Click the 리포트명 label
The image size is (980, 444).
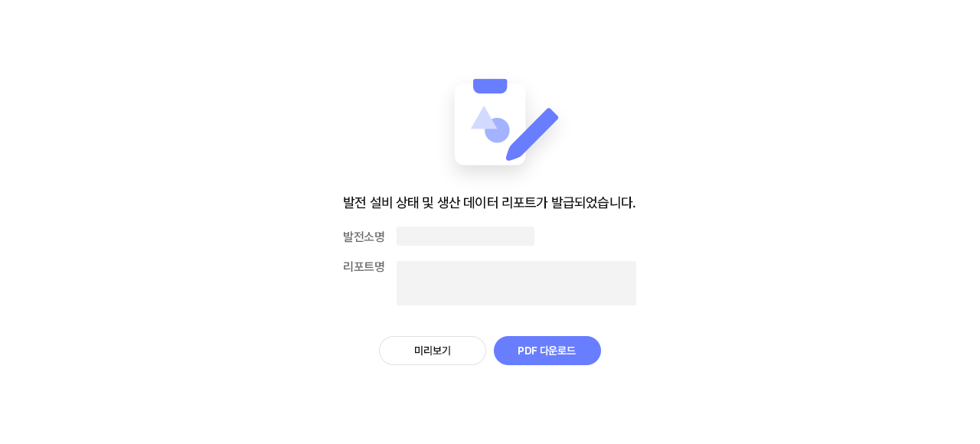click(364, 266)
